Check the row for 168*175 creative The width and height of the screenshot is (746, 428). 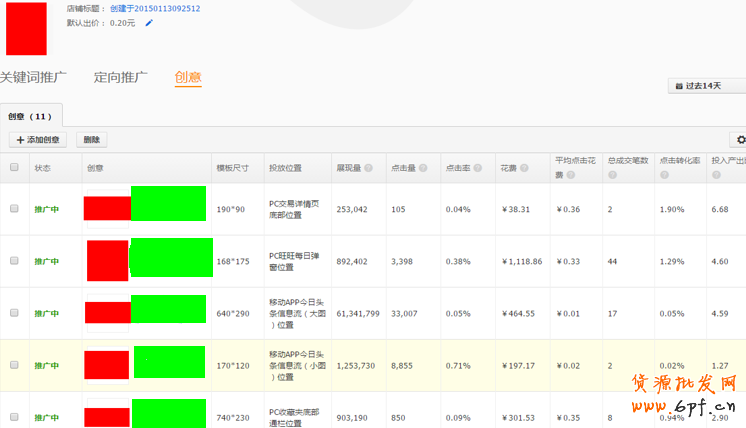point(14,261)
